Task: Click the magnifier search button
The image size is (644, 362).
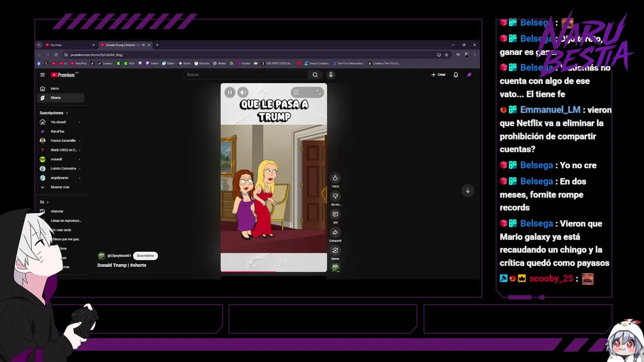Action: click(315, 75)
